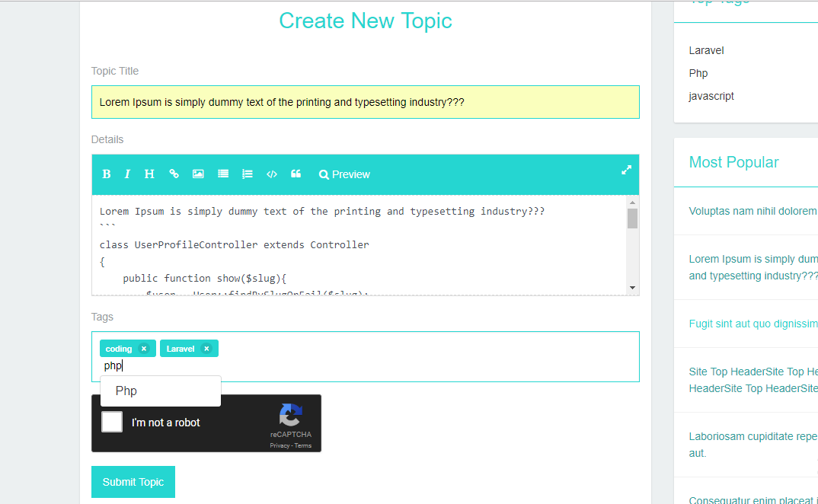Click the coding tag label
This screenshot has width=818, height=504.
pos(118,349)
